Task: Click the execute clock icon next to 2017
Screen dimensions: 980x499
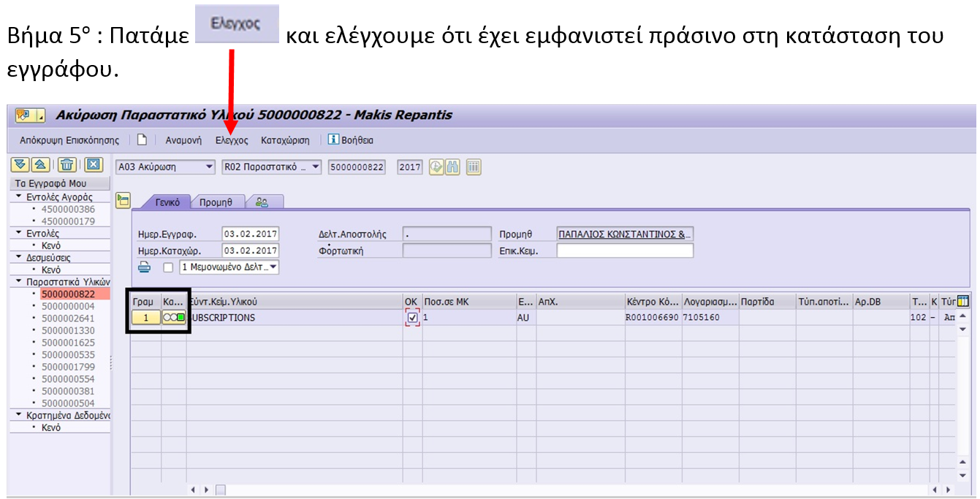Action: 436,167
